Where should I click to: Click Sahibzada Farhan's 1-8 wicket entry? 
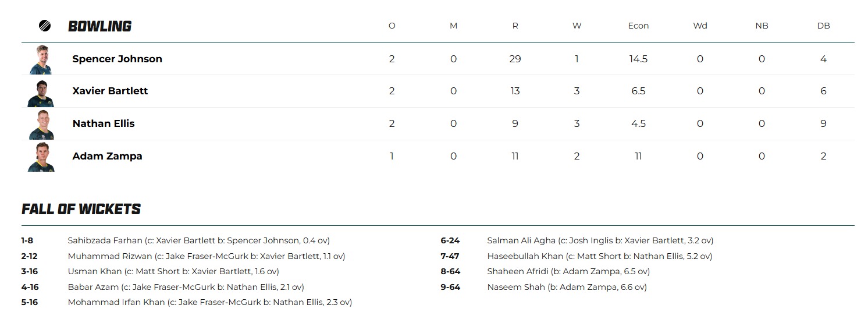coord(198,240)
